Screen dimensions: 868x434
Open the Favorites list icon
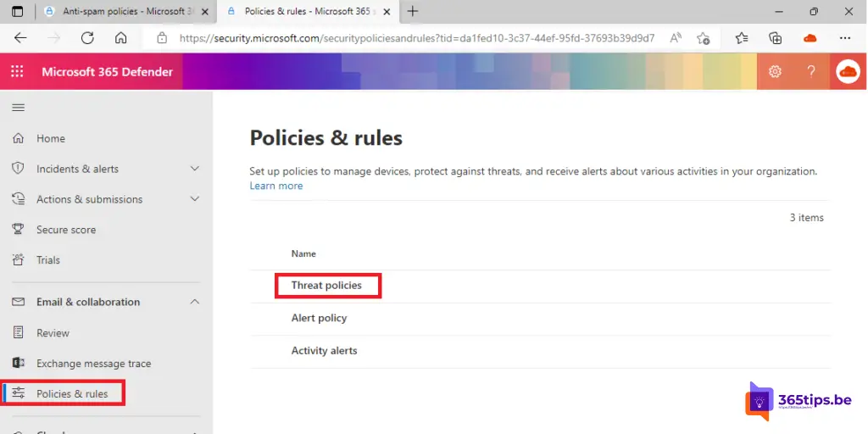[742, 37]
